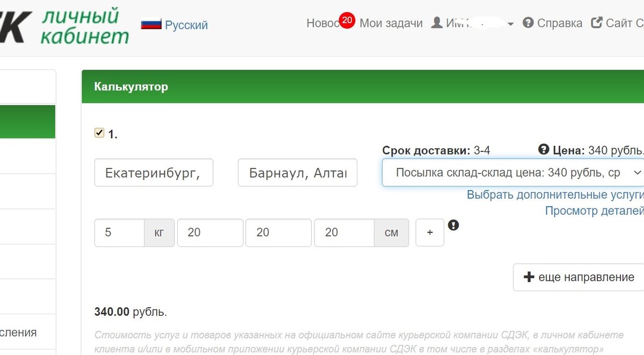Expand the user name dropdown in header
The width and height of the screenshot is (644, 355).
[x=509, y=24]
